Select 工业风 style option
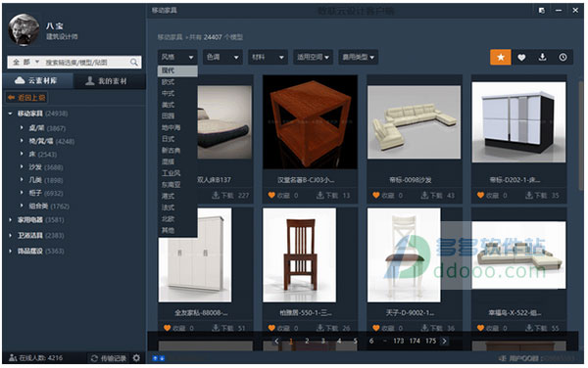 point(177,173)
